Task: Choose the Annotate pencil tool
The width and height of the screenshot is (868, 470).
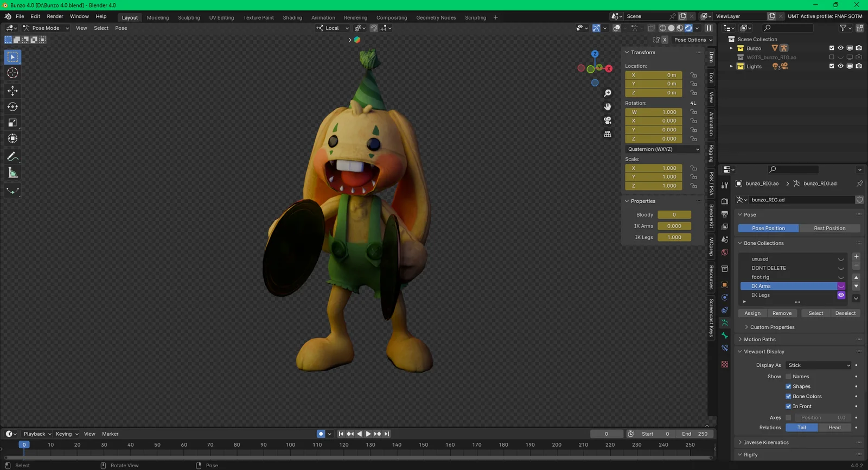Action: pos(12,157)
